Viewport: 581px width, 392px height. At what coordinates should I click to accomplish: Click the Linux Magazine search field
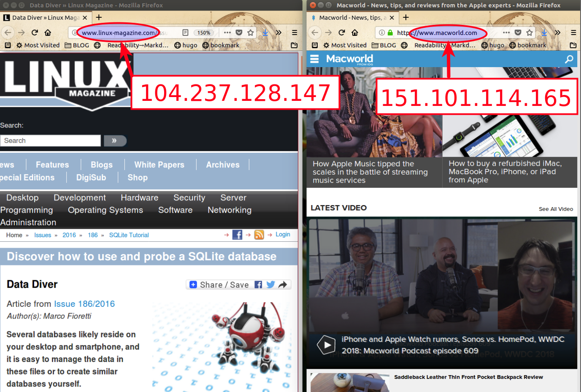[x=51, y=141]
